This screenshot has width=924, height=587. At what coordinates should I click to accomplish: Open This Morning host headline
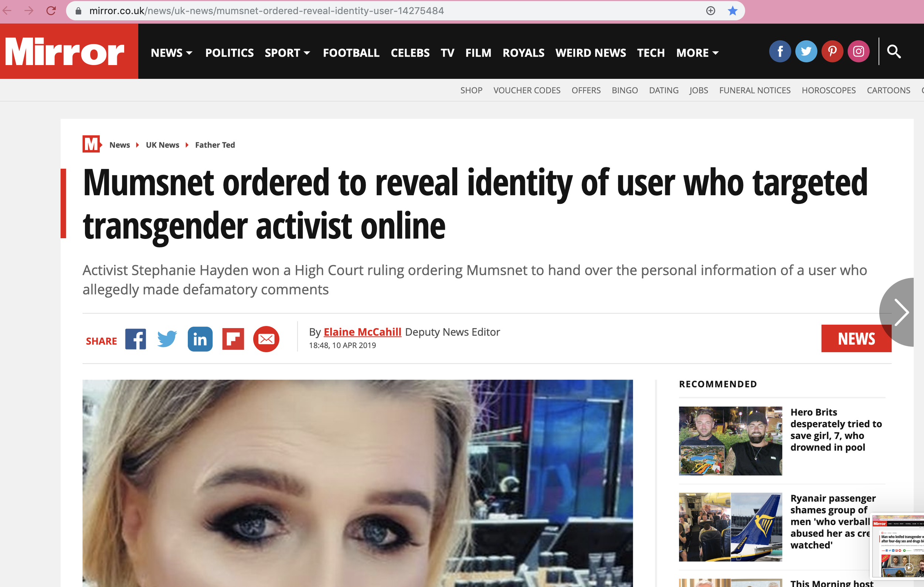tap(832, 584)
